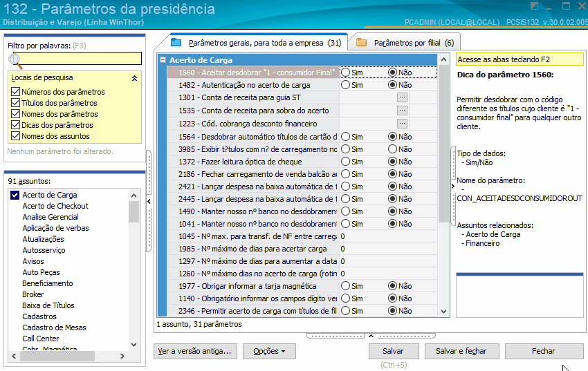This screenshot has height=371, width=588.
Task: Select Auto Peças subject
Action: tap(41, 272)
